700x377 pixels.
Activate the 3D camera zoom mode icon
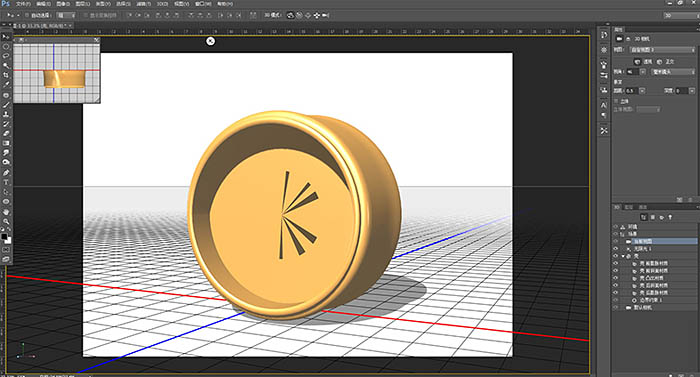(x=325, y=15)
